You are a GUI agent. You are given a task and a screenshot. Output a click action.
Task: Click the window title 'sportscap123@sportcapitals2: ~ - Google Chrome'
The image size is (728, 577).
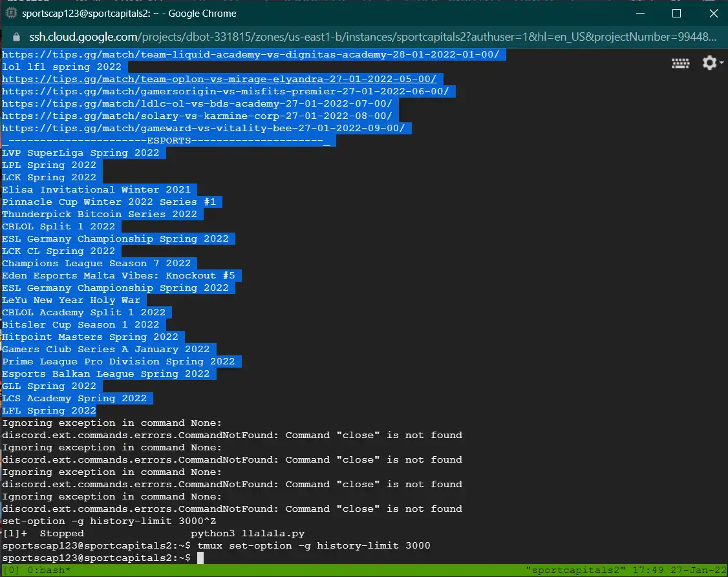[x=129, y=14]
